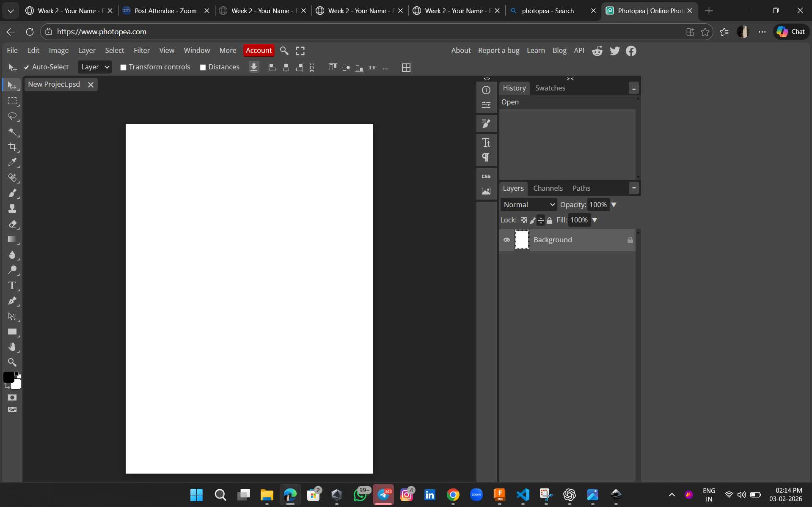Toggle the Auto-Select checkbox
812x507 pixels.
(x=27, y=67)
